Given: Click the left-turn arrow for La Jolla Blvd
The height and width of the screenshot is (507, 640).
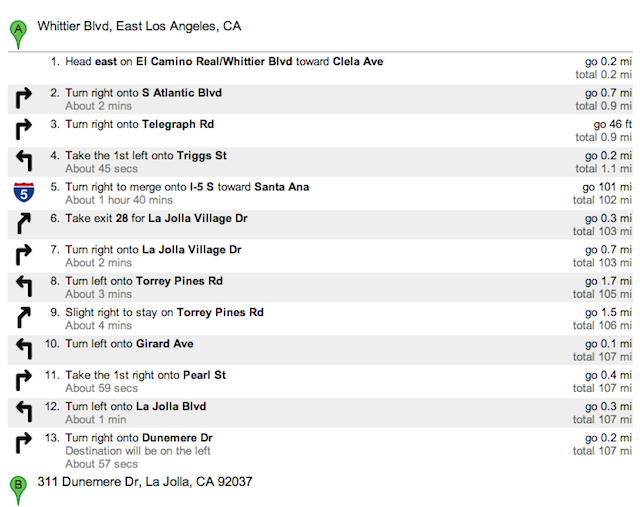Looking at the screenshot, I should pyautogui.click(x=22, y=412).
